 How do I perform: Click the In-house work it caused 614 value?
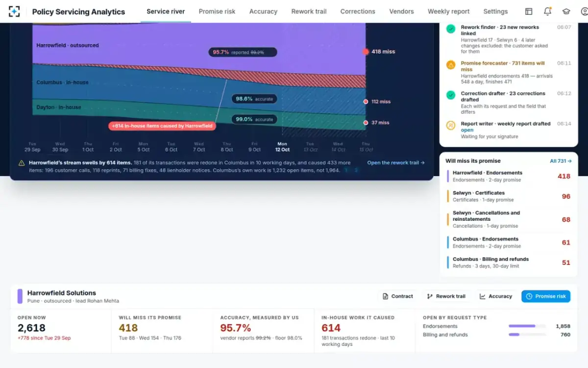(331, 328)
